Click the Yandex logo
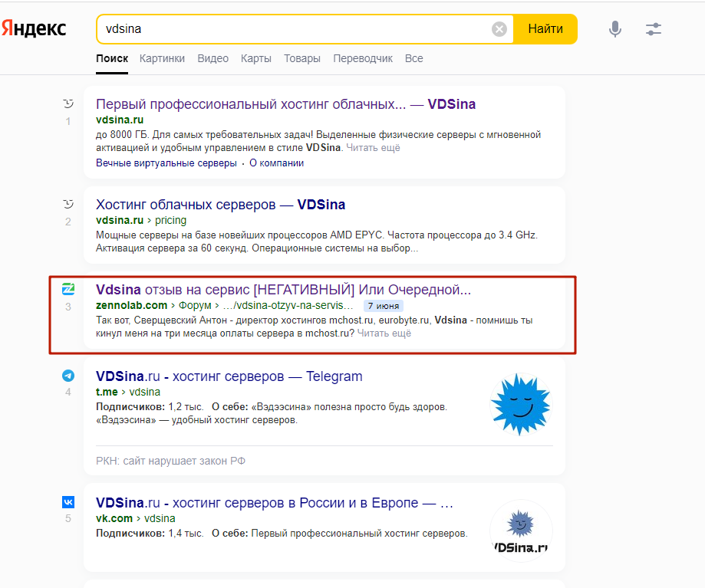This screenshot has width=705, height=588. tap(34, 28)
